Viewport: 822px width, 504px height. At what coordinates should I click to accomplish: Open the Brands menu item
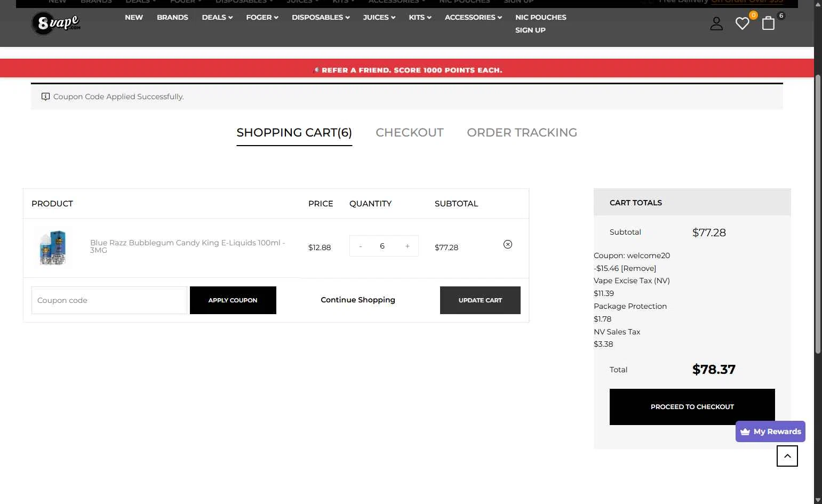(172, 17)
